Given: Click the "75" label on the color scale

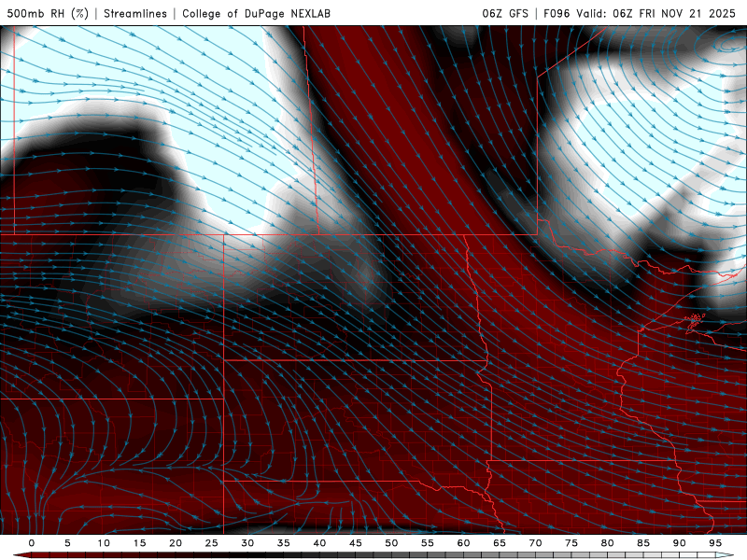Looking at the screenshot, I should point(571,543).
